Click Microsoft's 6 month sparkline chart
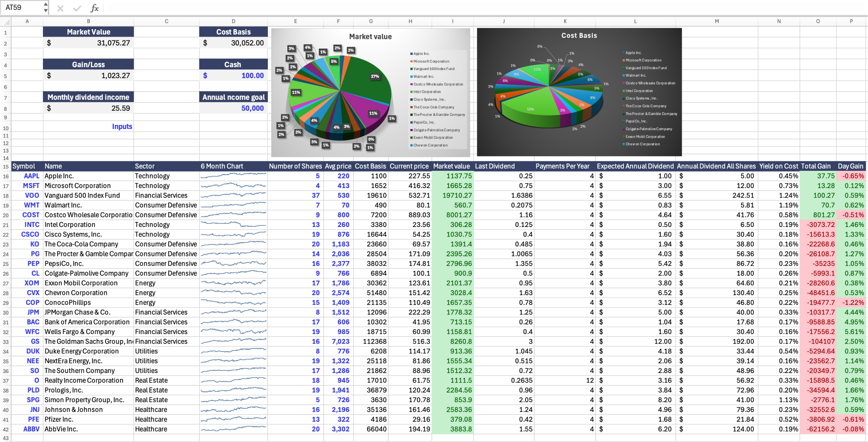The image size is (868, 442). click(x=233, y=186)
